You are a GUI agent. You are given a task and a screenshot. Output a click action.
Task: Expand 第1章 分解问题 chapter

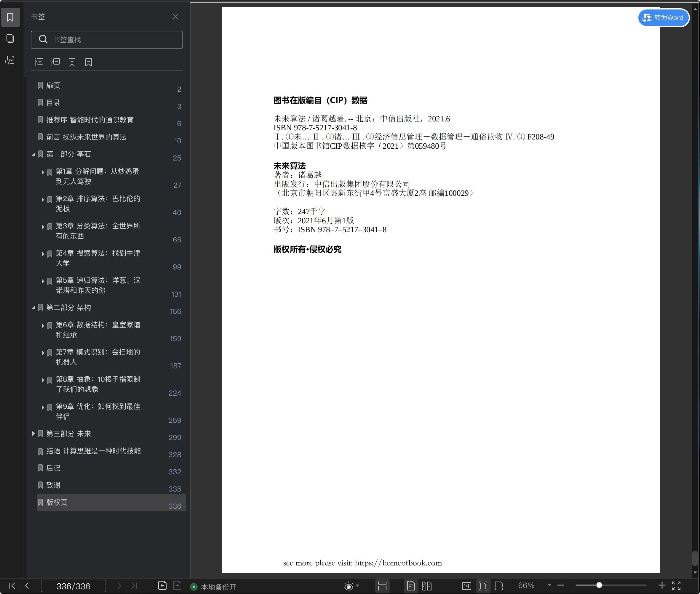click(43, 172)
